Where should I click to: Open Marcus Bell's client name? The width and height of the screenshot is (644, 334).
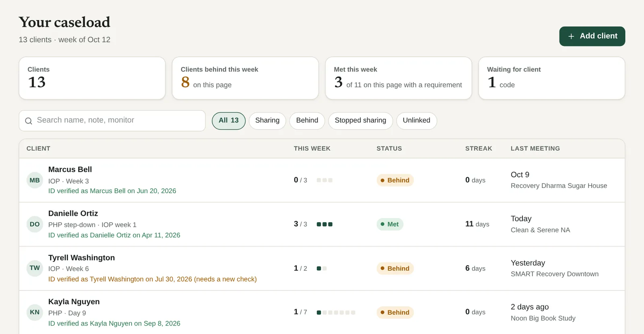click(x=70, y=169)
